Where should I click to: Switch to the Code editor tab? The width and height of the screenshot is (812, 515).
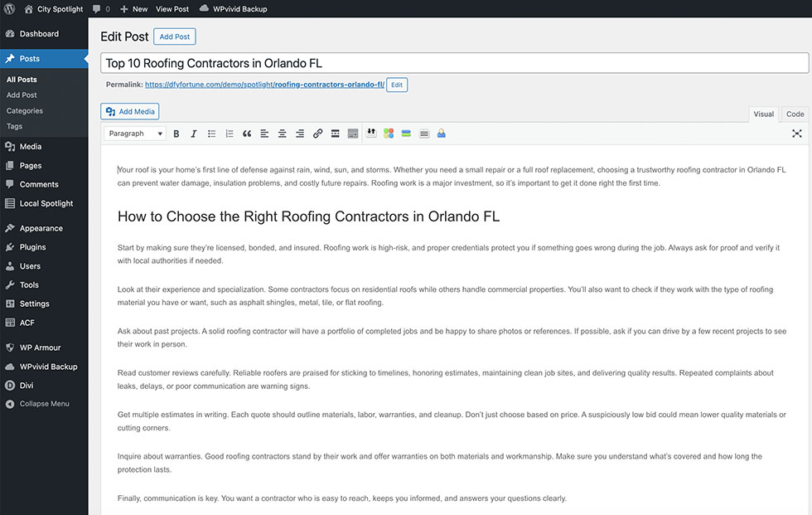click(795, 114)
